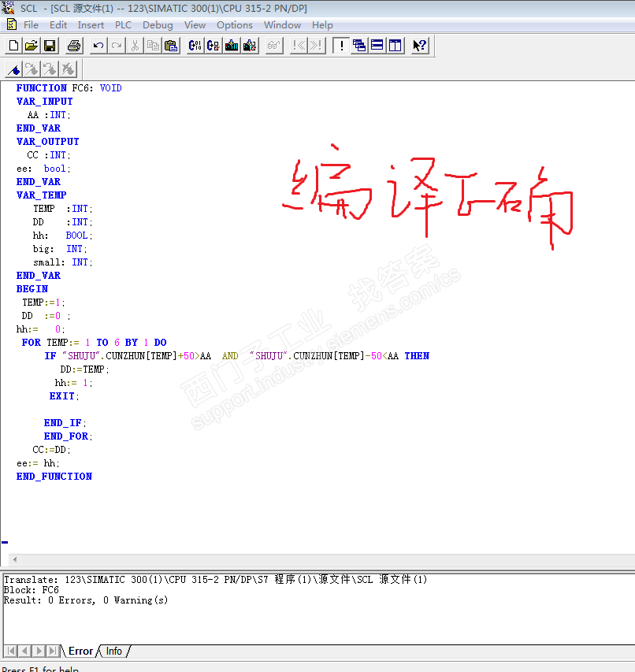Start monitoring with the glasses icon
Viewport: 635px width, 672px height.
274,46
